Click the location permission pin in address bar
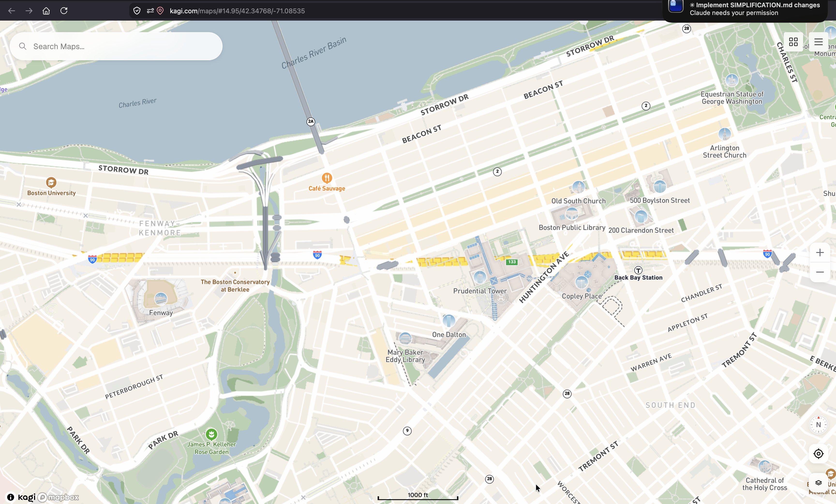Image resolution: width=836 pixels, height=504 pixels. point(160,11)
